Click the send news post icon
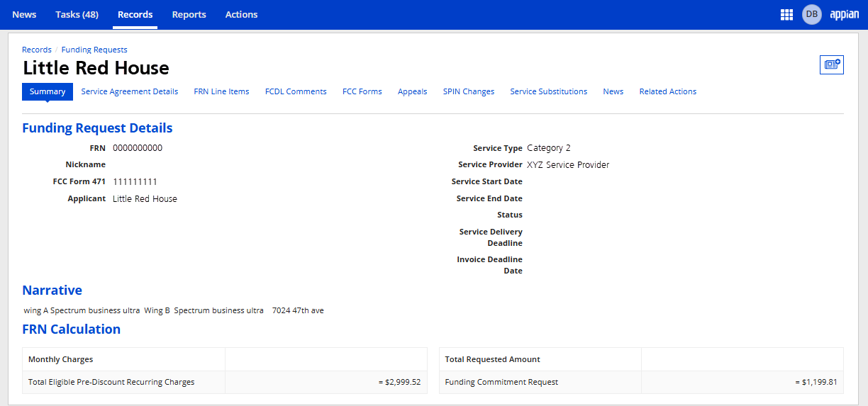Image resolution: width=868 pixels, height=406 pixels. 832,64
